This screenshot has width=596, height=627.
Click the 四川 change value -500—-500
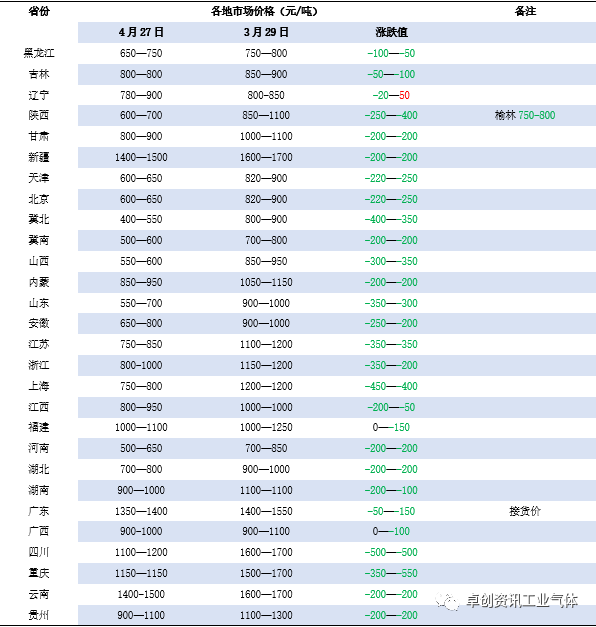(391, 552)
